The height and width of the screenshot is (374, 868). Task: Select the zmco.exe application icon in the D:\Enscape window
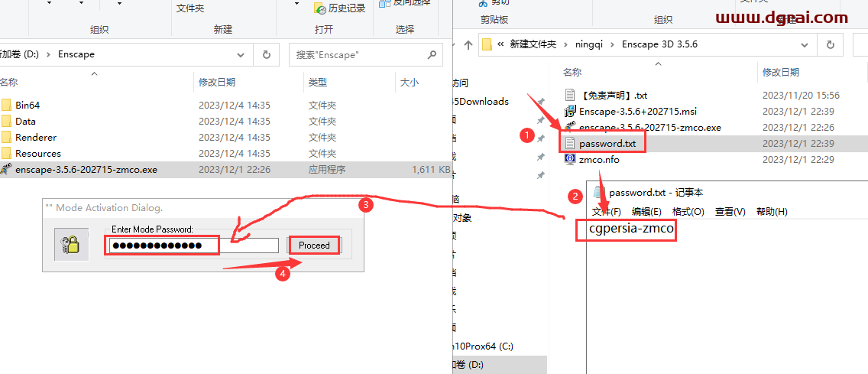5,170
